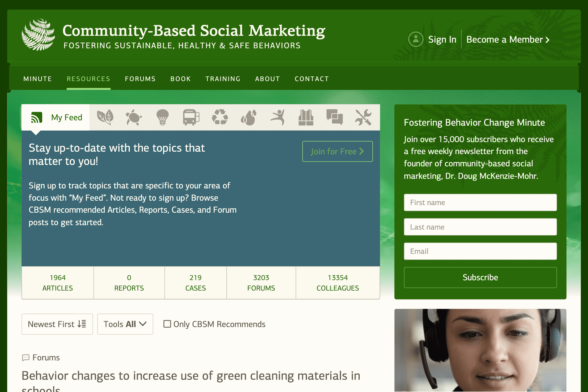Enable the Only CBSM Recommends filter
Viewport: 588px width, 392px height.
tap(167, 324)
